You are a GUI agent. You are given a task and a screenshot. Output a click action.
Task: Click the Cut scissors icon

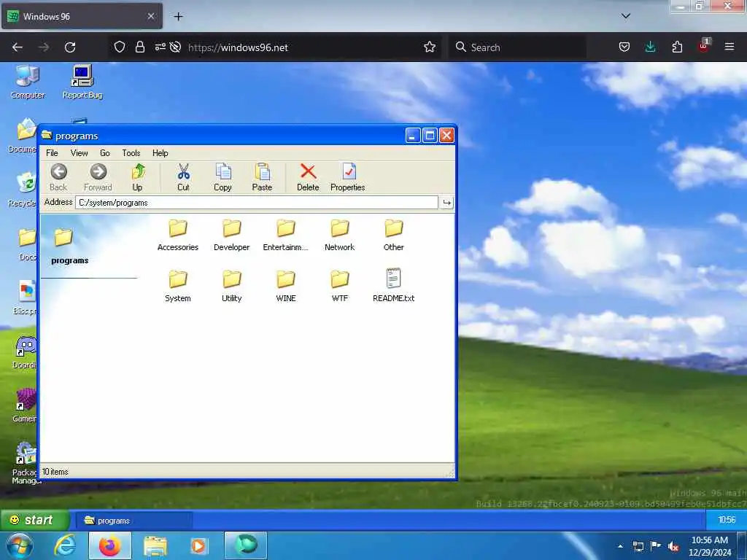coord(183,171)
